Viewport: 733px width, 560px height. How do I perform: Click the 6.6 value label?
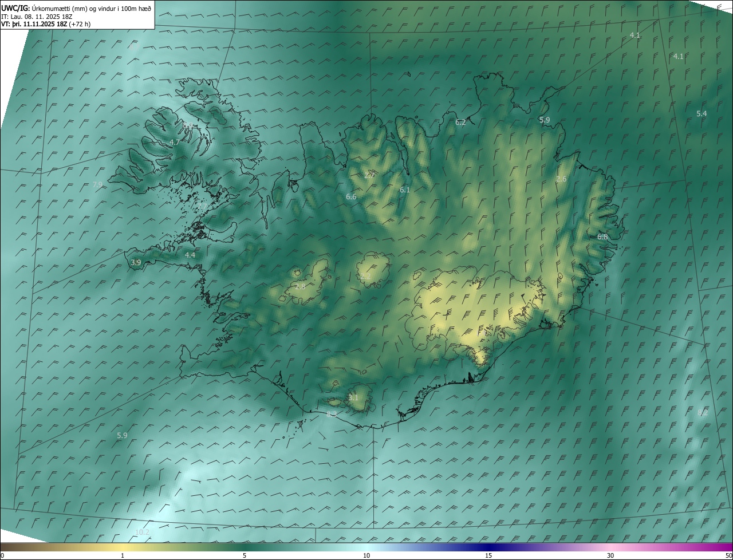click(351, 197)
